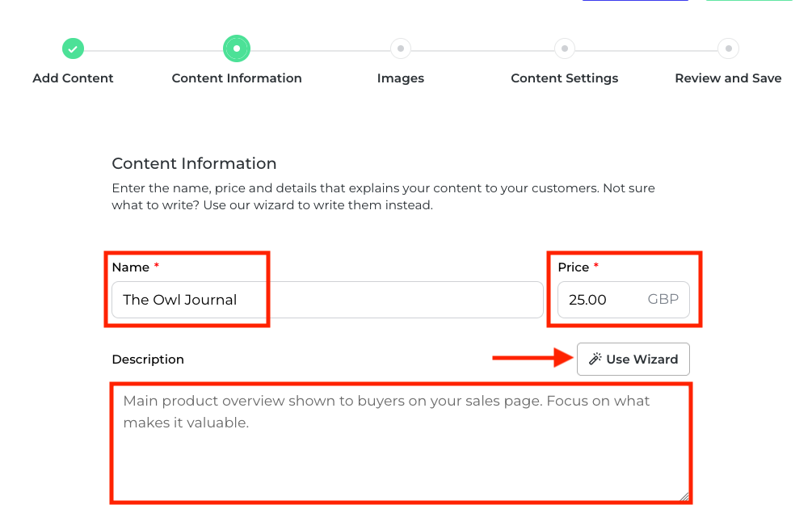Image resolution: width=812 pixels, height=526 pixels.
Task: Go to the Add Content step label
Action: [73, 78]
